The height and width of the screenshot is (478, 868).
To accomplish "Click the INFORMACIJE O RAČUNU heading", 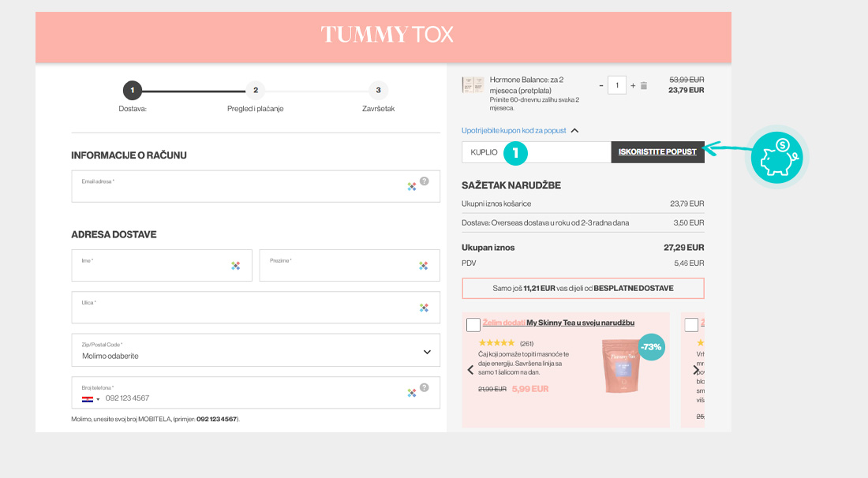I will coord(129,155).
